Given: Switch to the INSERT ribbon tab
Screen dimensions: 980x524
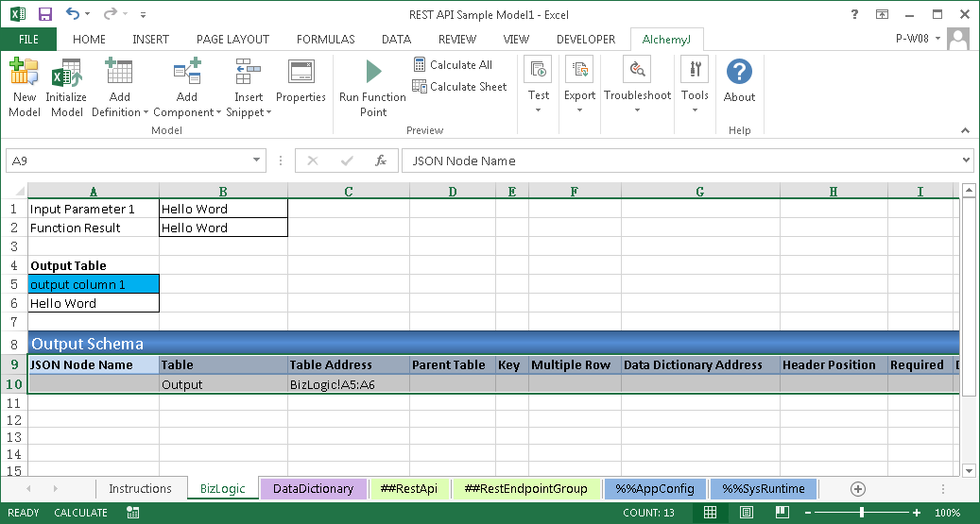Looking at the screenshot, I should pos(150,39).
